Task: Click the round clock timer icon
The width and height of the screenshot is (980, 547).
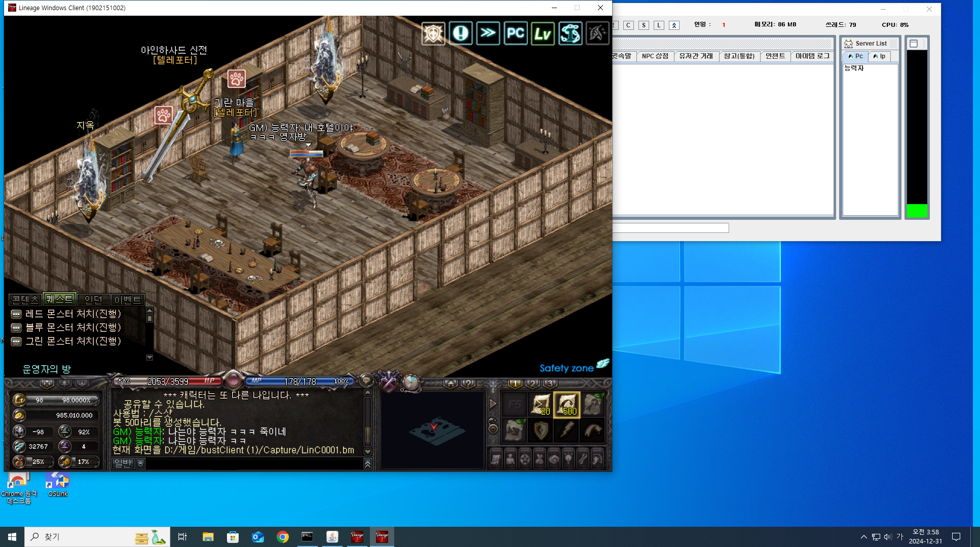Action: (411, 382)
